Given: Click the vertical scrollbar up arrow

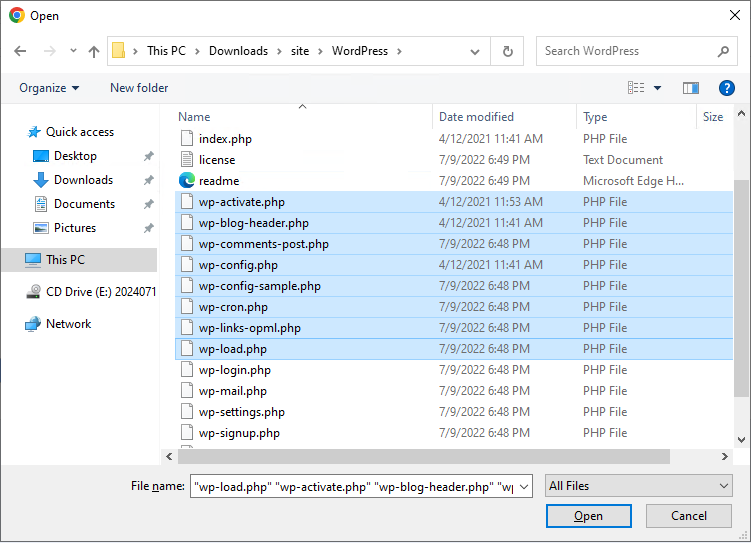Looking at the screenshot, I should pos(741,113).
